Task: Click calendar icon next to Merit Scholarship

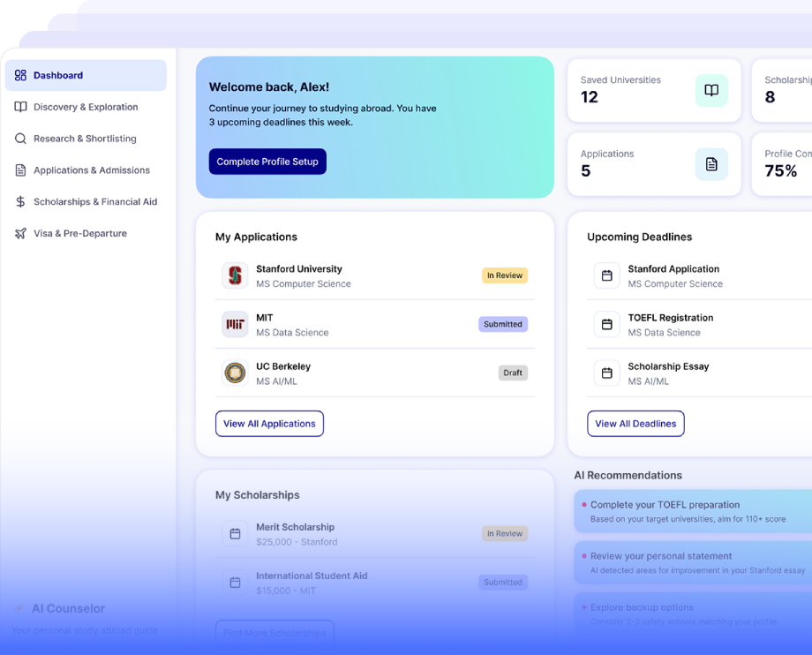Action: coord(235,533)
